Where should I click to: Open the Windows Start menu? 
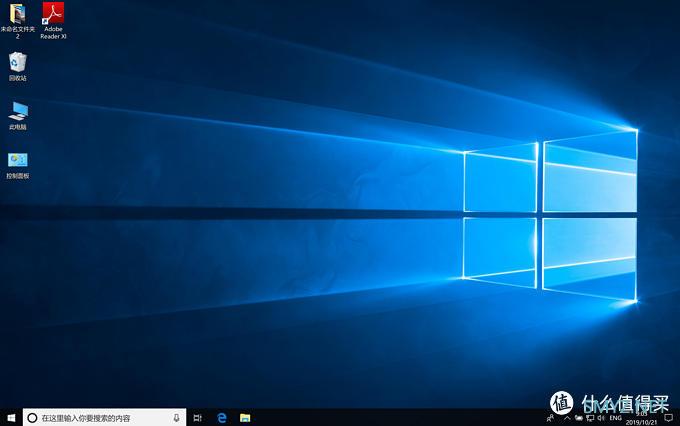coord(11,418)
